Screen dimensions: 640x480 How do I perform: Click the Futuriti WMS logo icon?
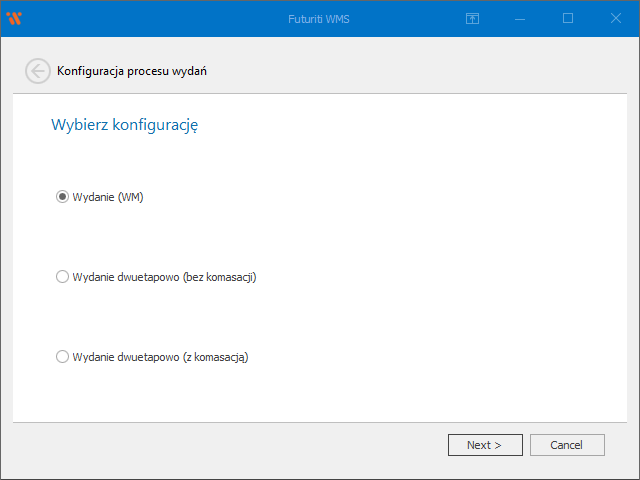tap(14, 18)
